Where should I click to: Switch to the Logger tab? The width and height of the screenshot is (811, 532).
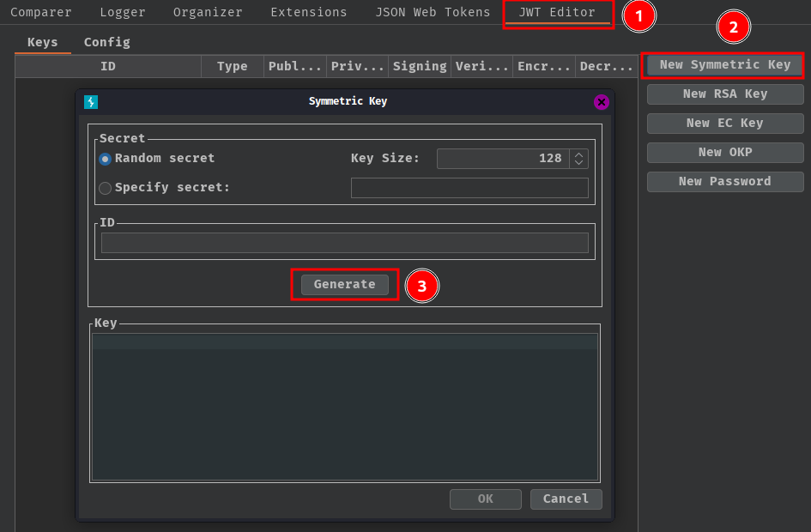[x=123, y=12]
